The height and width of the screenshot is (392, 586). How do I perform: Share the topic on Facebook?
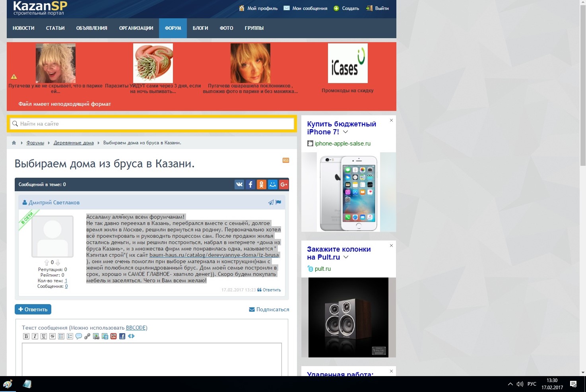tap(250, 184)
